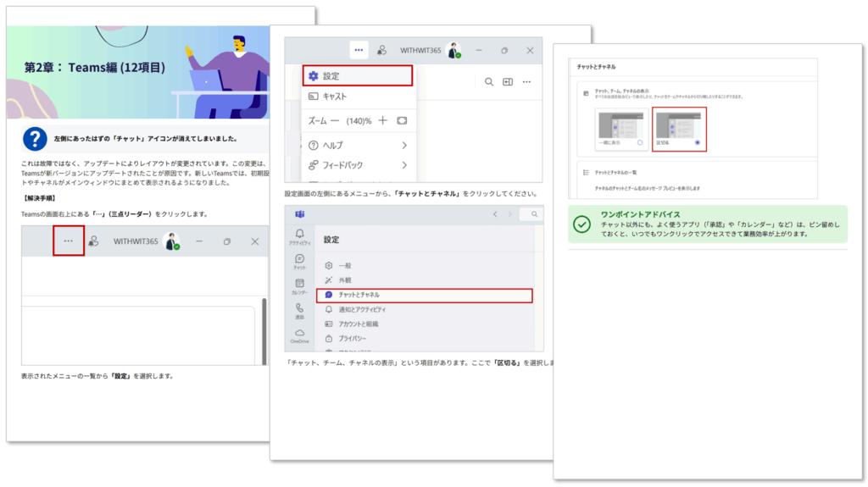
Task: Expand the ヘルプ submenu chevron
Action: coord(404,146)
